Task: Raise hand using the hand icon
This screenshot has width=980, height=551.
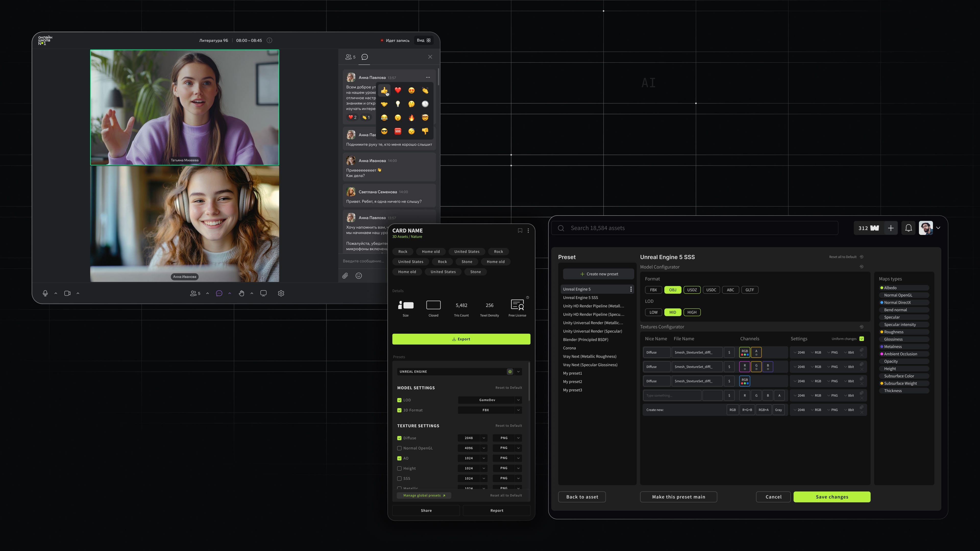Action: [x=241, y=293]
